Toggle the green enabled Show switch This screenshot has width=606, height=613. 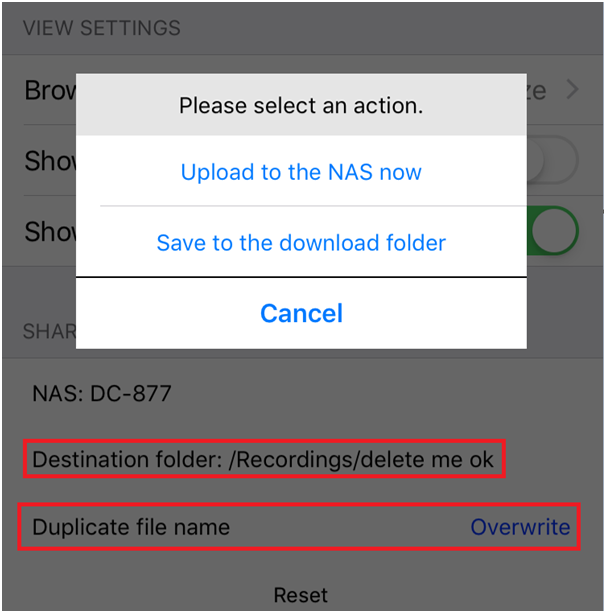[555, 231]
